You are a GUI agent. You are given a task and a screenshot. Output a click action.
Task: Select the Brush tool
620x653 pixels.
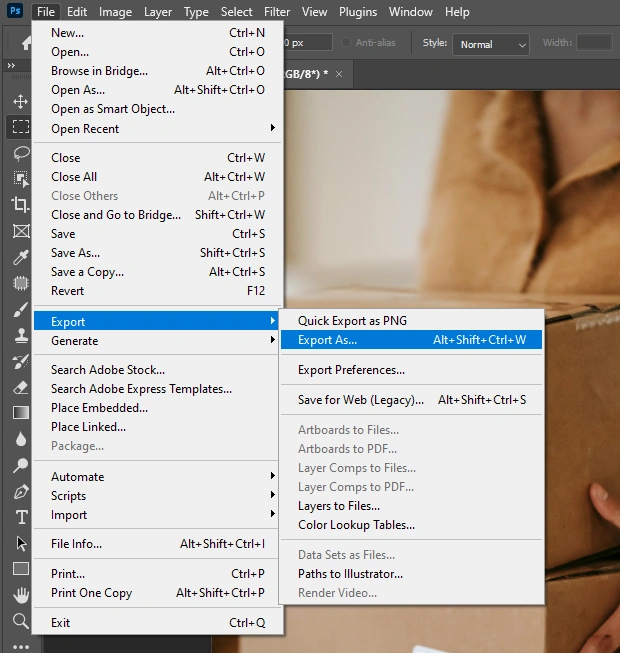coord(20,309)
